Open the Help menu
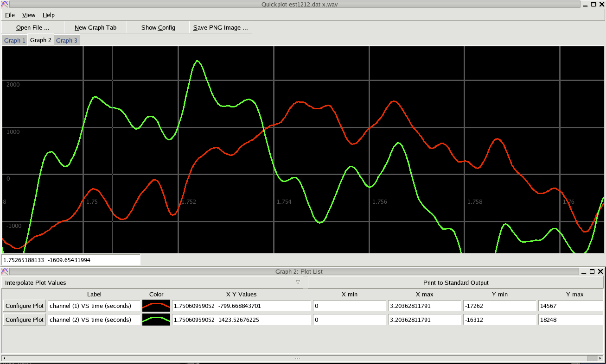Image resolution: width=606 pixels, height=364 pixels. (x=49, y=15)
